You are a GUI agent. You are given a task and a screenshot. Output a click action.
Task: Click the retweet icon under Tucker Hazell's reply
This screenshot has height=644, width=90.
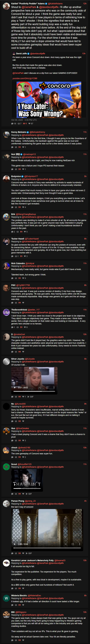[x=16, y=256]
